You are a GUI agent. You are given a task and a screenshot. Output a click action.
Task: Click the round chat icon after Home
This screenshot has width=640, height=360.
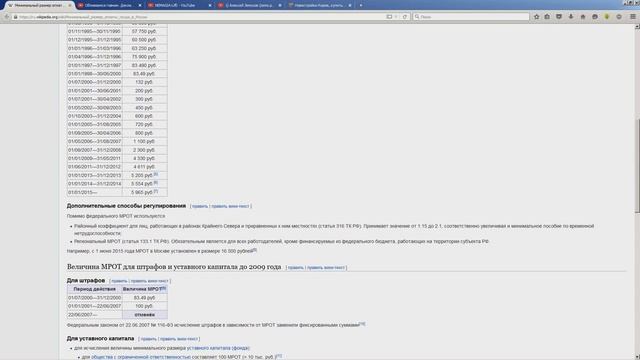(x=595, y=17)
